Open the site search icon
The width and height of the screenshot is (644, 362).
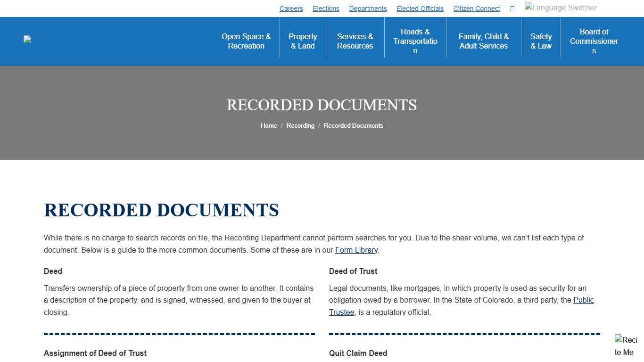512,8
